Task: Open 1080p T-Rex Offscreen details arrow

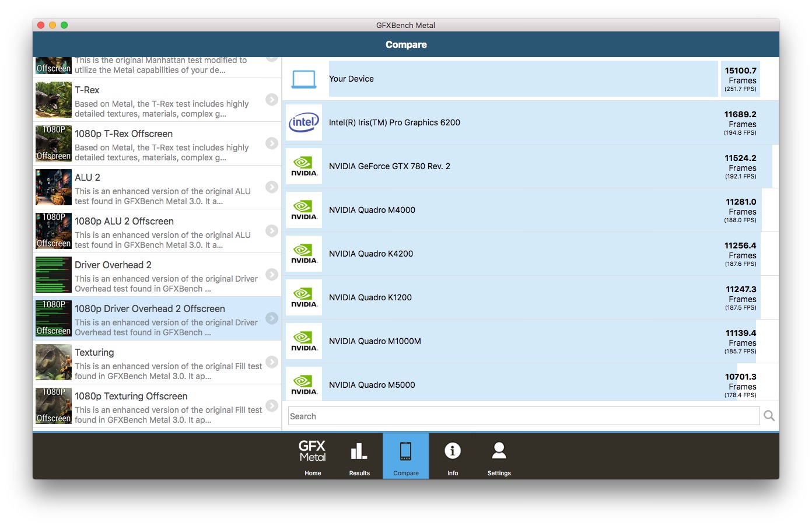Action: click(272, 143)
